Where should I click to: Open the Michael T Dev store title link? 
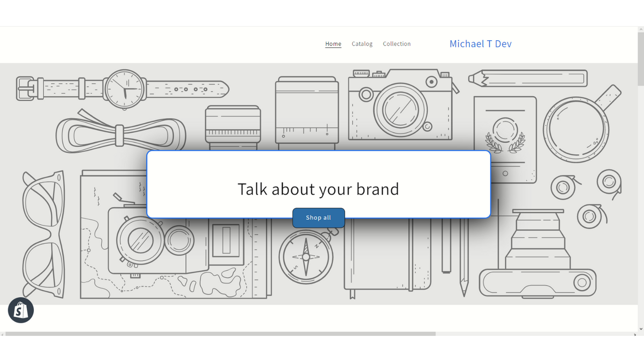point(480,44)
